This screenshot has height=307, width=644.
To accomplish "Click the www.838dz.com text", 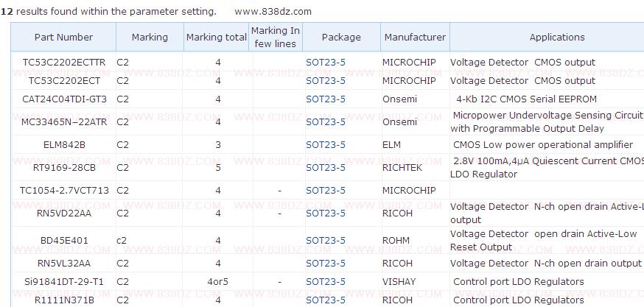I will [273, 11].
